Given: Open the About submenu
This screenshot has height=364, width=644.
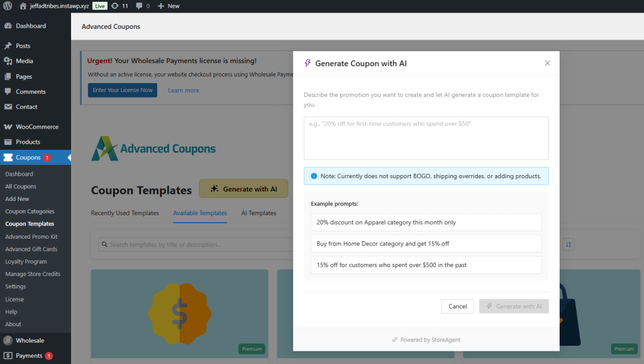Looking at the screenshot, I should click(13, 324).
